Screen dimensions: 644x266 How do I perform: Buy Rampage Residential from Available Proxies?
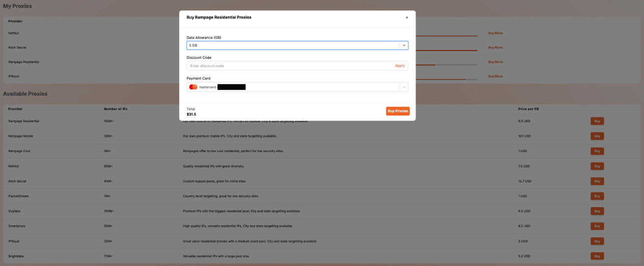tap(597, 121)
